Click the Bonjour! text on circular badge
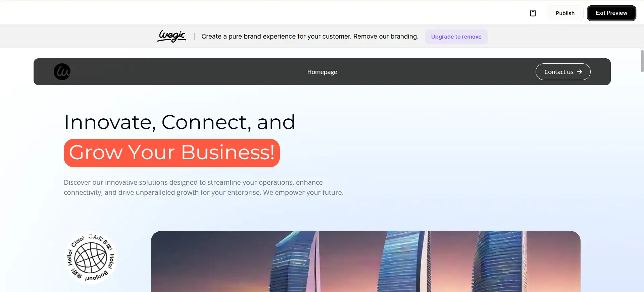The height and width of the screenshot is (292, 644). click(x=97, y=276)
